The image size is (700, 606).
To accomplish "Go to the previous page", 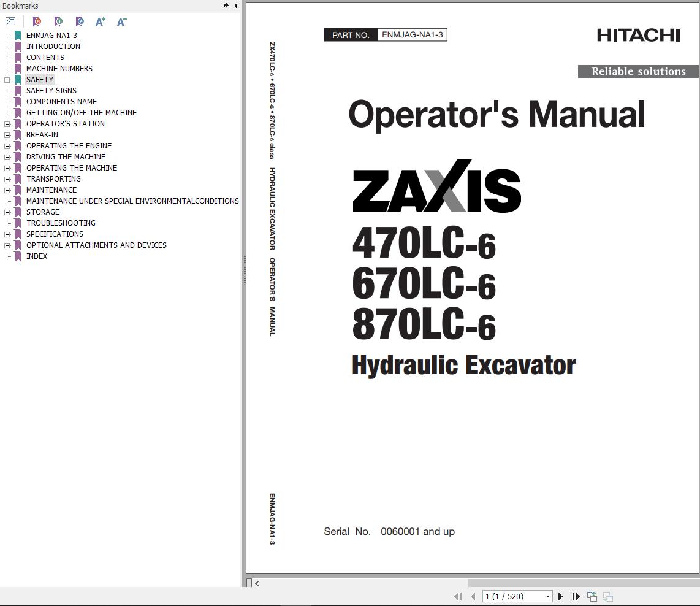I will click(473, 596).
